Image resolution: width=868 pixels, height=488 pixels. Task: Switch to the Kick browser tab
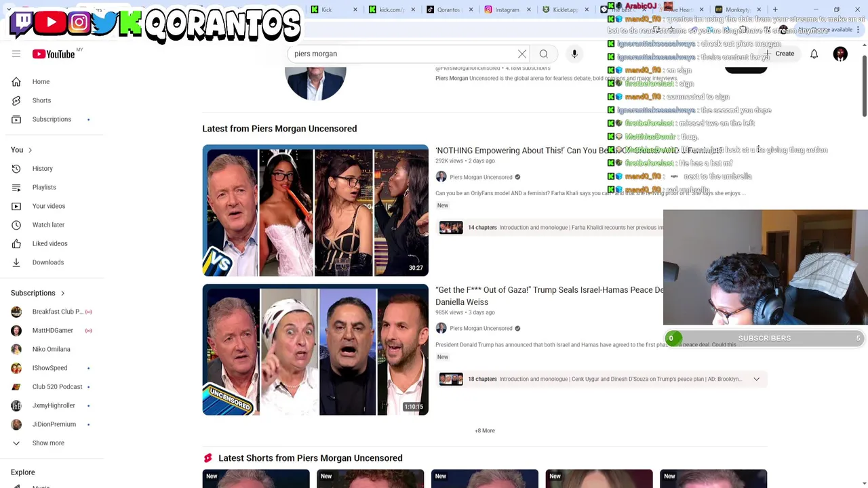tap(334, 9)
